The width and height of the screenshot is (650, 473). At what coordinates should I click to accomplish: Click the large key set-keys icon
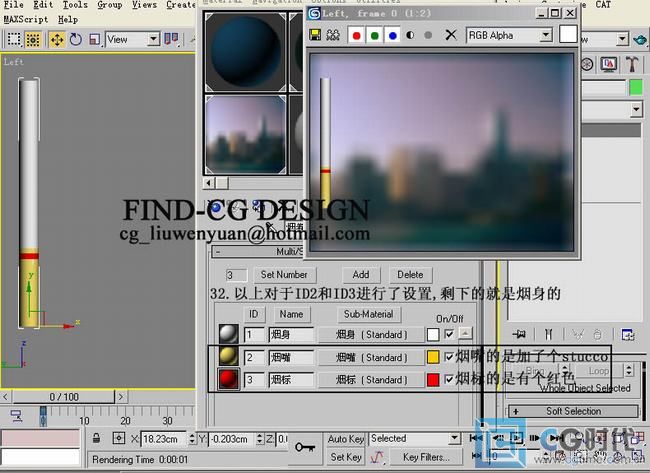click(305, 448)
